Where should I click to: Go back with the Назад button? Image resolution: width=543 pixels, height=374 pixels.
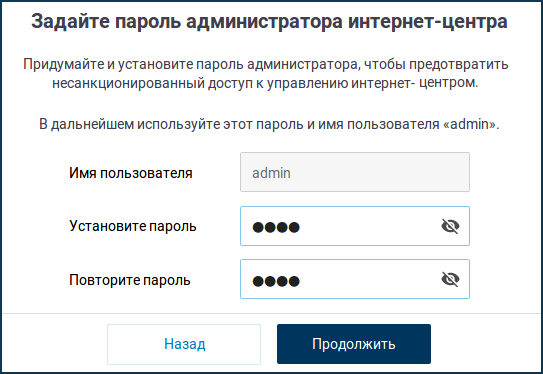pyautogui.click(x=184, y=344)
